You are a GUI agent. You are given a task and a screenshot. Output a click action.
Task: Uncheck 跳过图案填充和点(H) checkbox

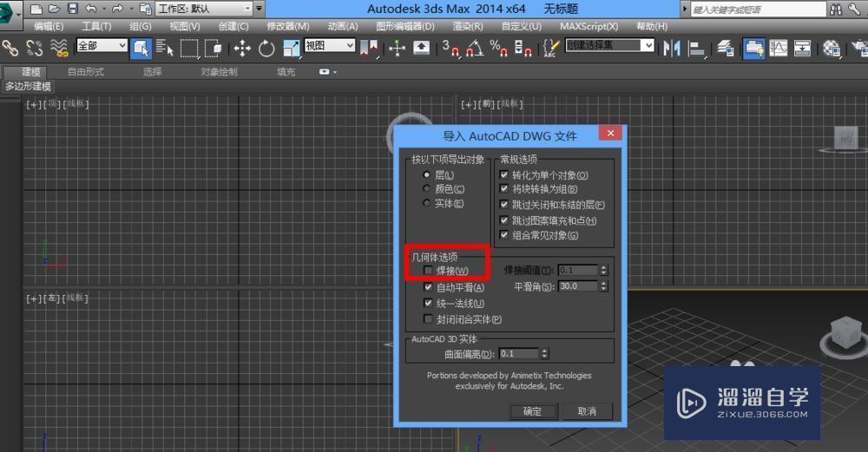[x=503, y=220]
